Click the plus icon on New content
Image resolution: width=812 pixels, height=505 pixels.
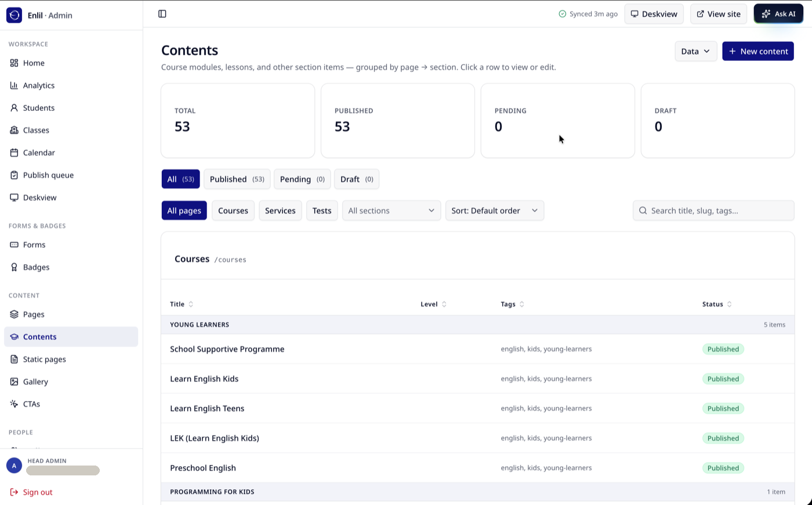[x=733, y=51]
